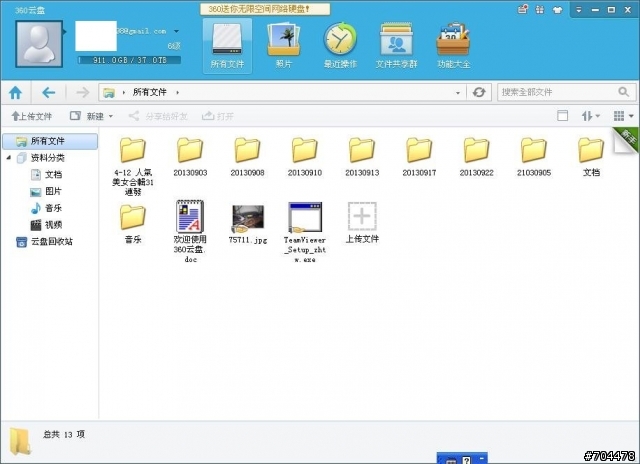The height and width of the screenshot is (464, 640).
Task: Click the 上传文件 toolbar button
Action: pyautogui.click(x=31, y=116)
